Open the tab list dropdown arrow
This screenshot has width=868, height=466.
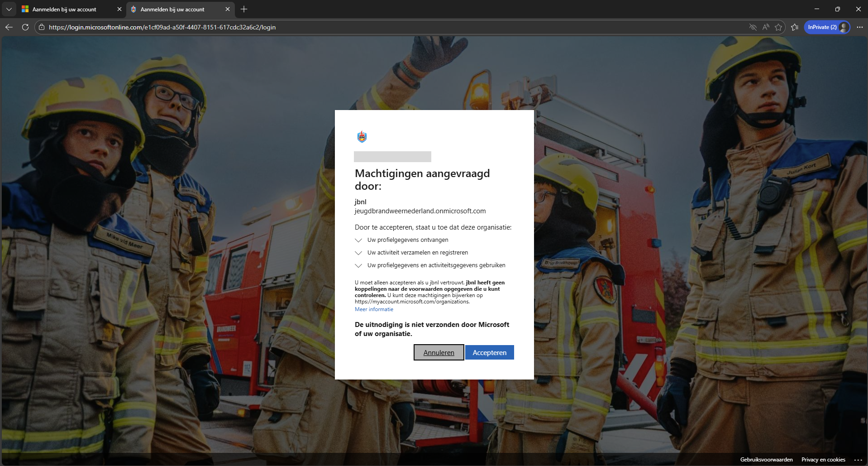(x=9, y=9)
